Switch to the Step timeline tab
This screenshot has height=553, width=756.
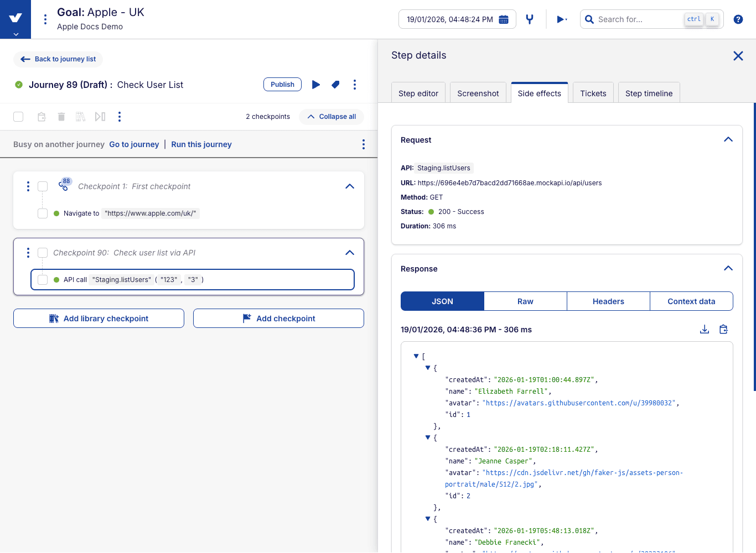649,93
